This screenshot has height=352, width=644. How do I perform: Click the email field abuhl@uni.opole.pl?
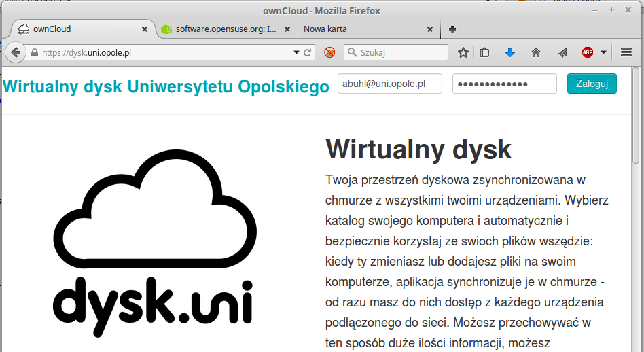point(390,84)
